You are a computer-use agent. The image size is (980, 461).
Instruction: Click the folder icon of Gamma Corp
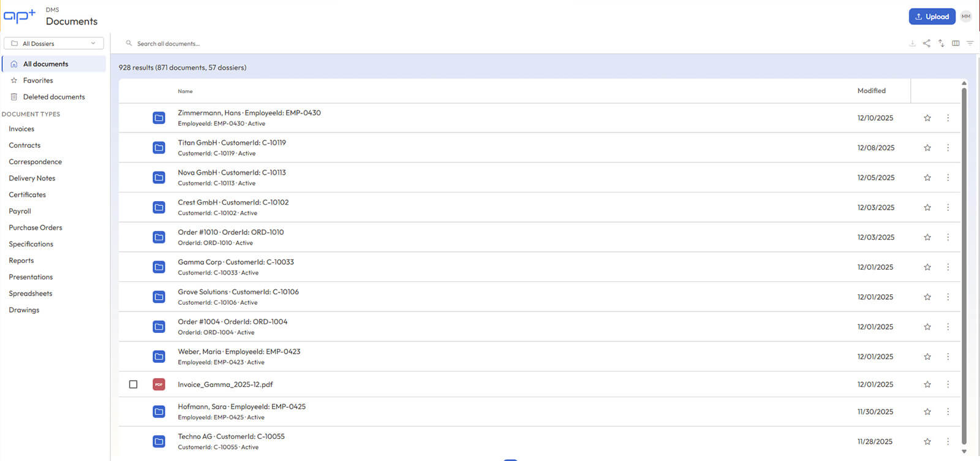[159, 267]
